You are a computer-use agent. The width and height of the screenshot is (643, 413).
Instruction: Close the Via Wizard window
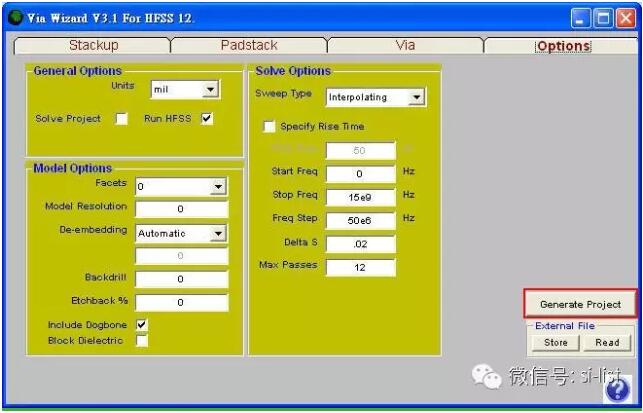[626, 18]
